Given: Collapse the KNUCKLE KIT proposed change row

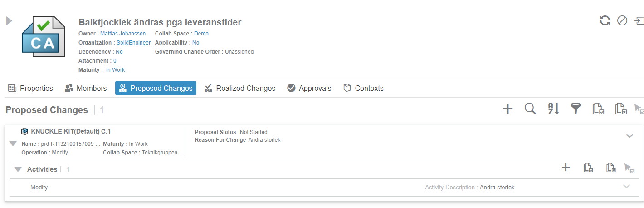Looking at the screenshot, I should click(x=13, y=144).
